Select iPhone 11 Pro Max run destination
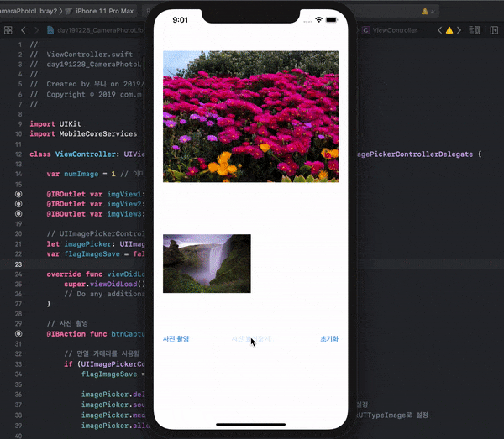The height and width of the screenshot is (439, 504). [x=104, y=11]
